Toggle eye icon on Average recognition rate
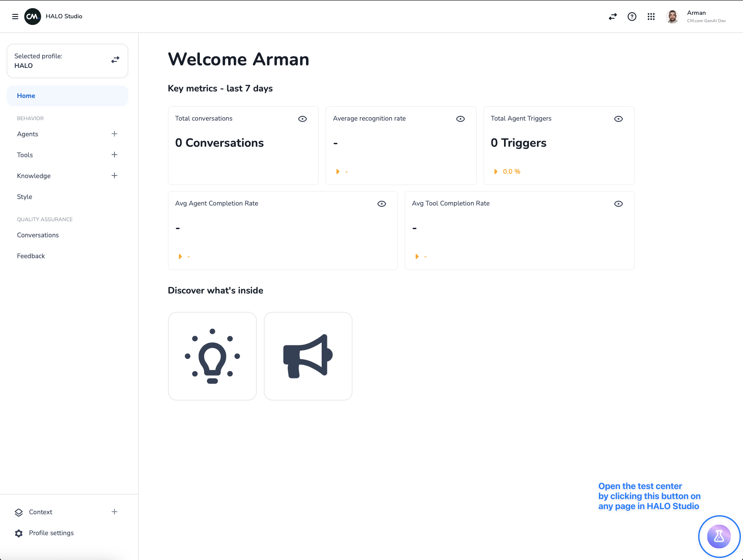Screen dimensions: 743x560 (460, 119)
